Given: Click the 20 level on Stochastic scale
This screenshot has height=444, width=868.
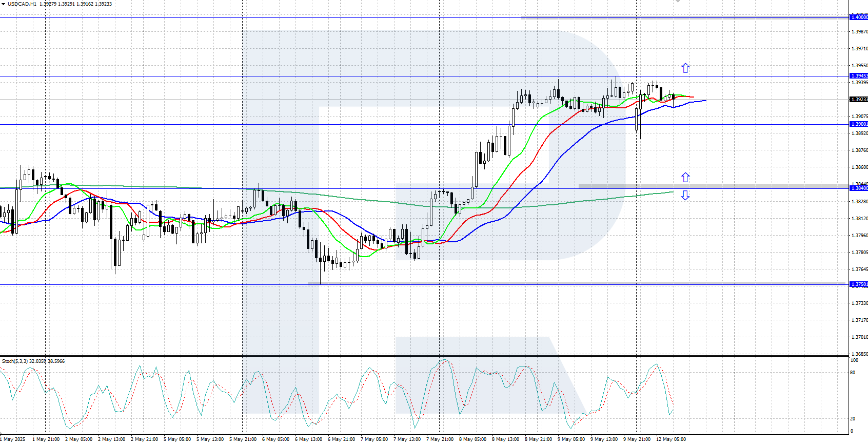Looking at the screenshot, I should (x=853, y=419).
